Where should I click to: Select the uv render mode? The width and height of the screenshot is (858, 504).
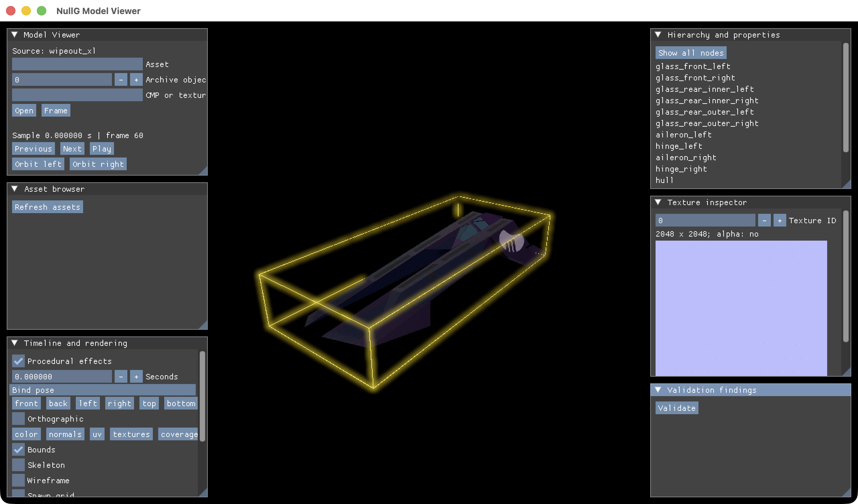pos(97,434)
